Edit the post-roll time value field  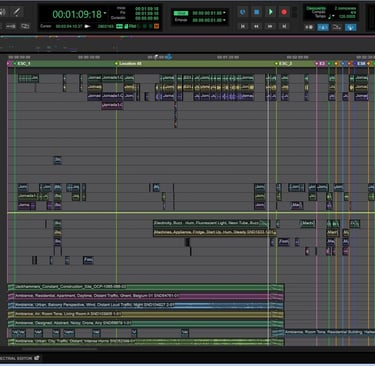tap(207, 20)
